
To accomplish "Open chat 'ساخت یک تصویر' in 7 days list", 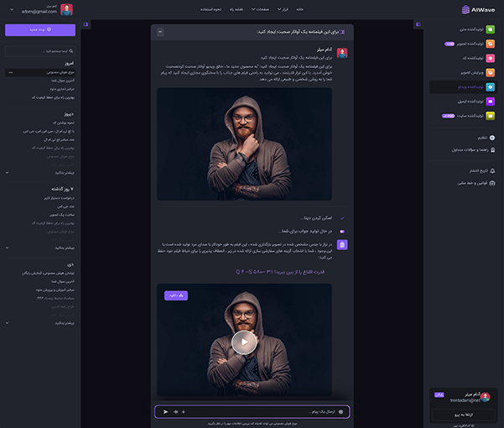I will pos(62,215).
